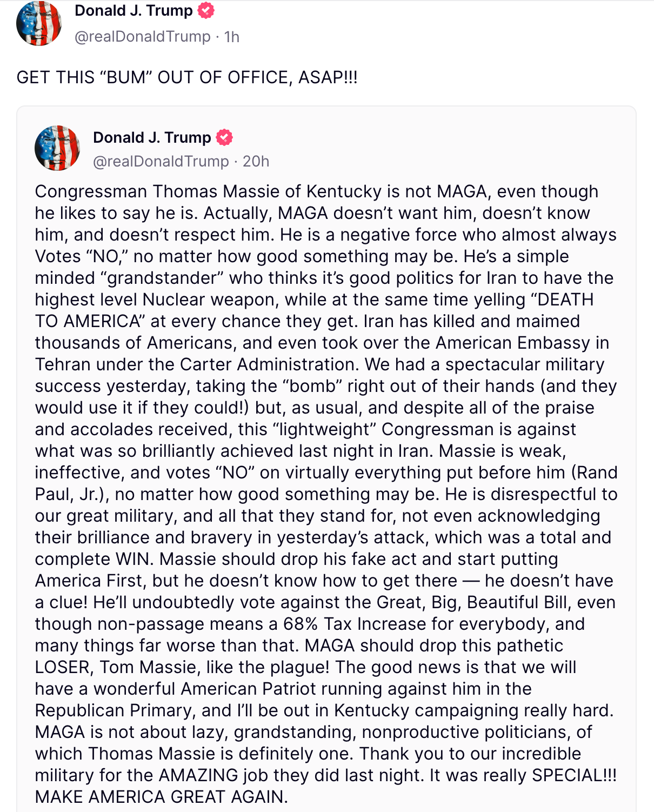Image resolution: width=654 pixels, height=812 pixels.
Task: Open the top post author name Donald J. Trump
Action: coord(134,10)
